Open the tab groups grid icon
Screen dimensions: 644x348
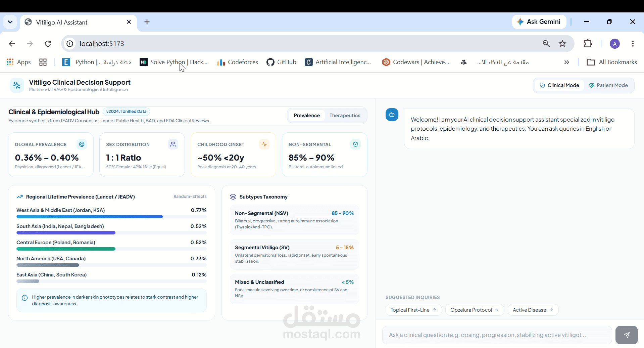tap(43, 62)
